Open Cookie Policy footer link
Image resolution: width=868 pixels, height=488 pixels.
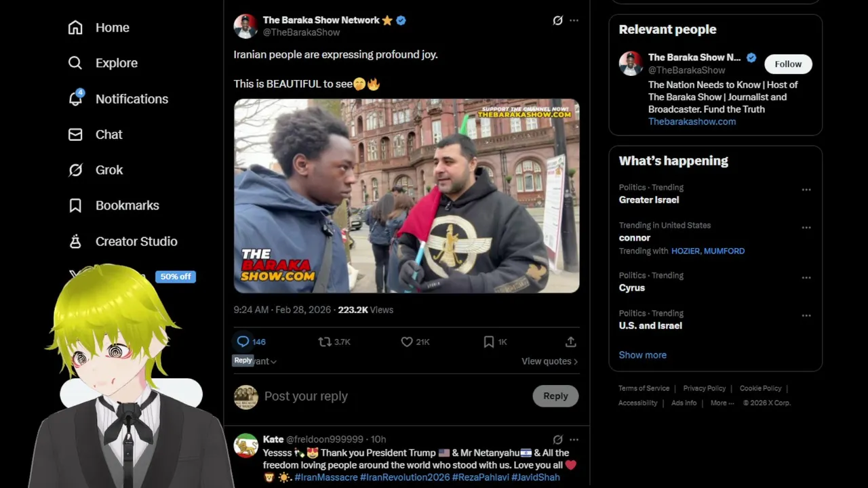pyautogui.click(x=760, y=388)
